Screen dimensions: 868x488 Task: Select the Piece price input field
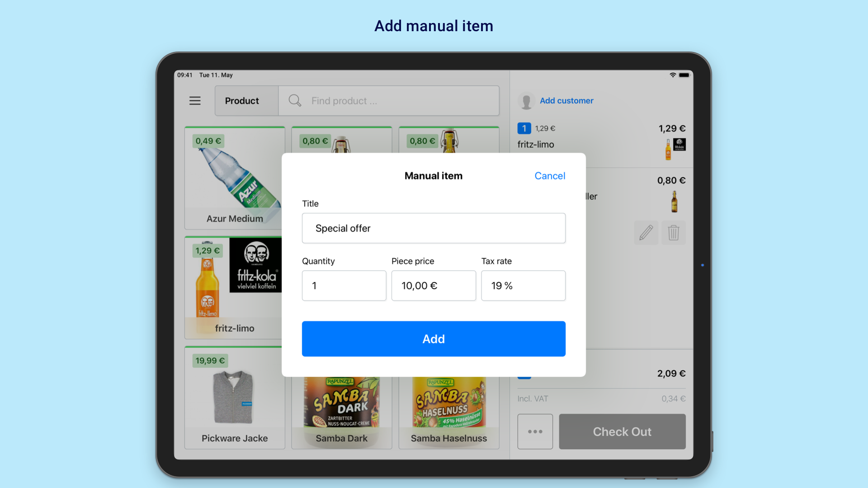coord(434,286)
